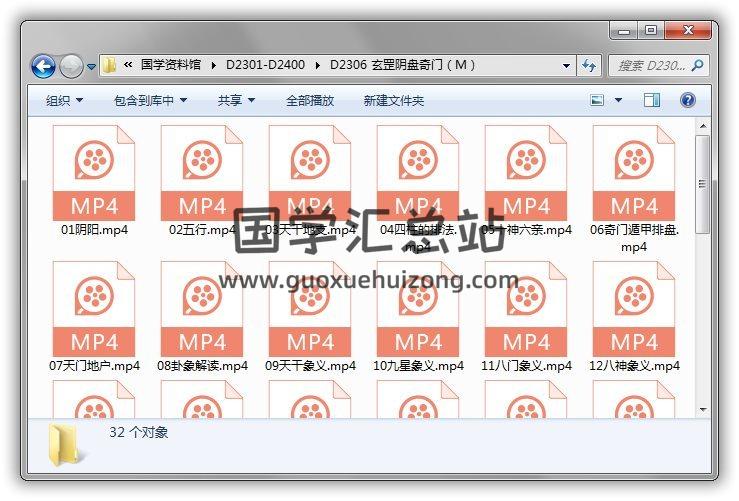The width and height of the screenshot is (739, 501).
Task: Open recent pages dropdown beside the Forward arrow
Action: 91,67
